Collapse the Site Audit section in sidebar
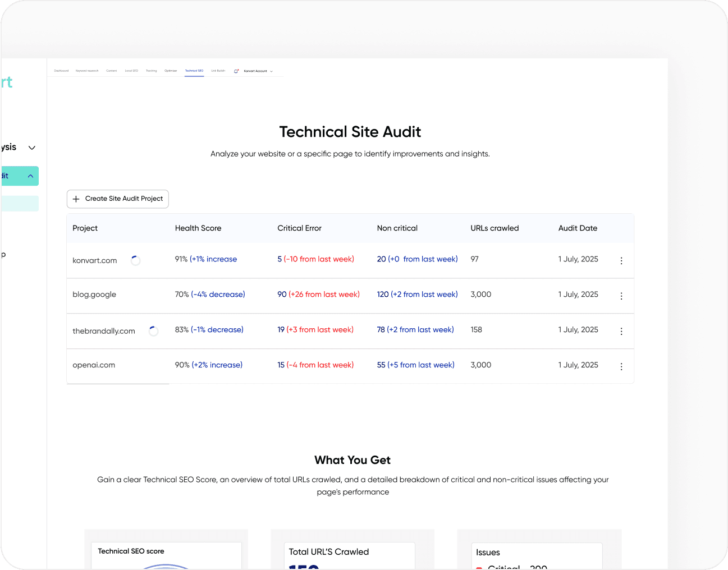 (31, 176)
